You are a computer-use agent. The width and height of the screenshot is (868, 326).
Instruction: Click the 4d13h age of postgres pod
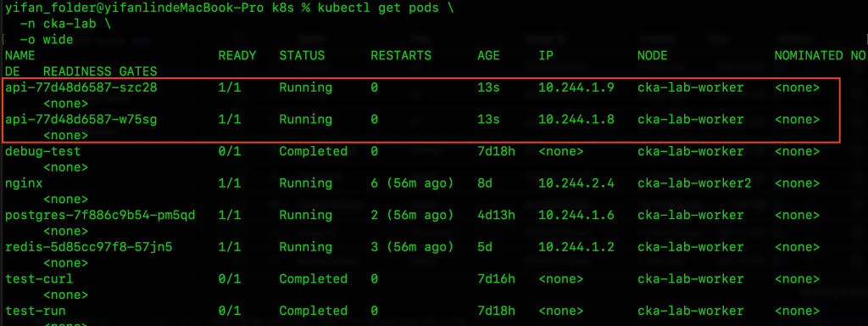[496, 215]
